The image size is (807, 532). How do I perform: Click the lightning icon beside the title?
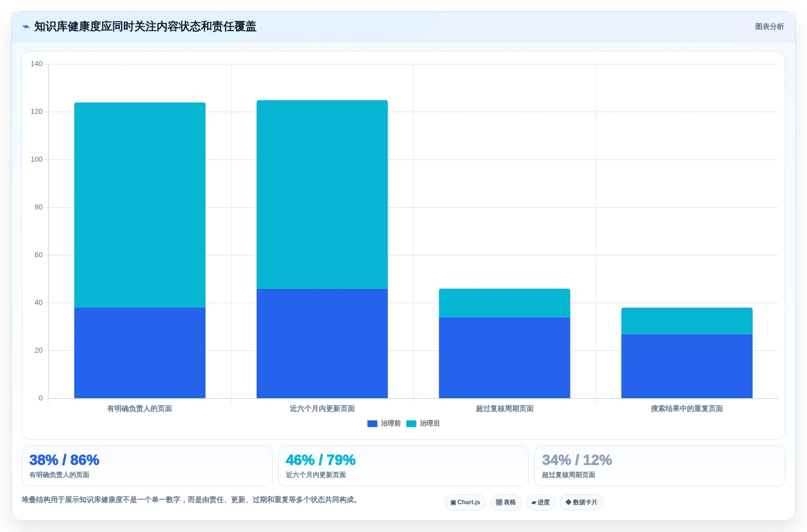tap(26, 27)
